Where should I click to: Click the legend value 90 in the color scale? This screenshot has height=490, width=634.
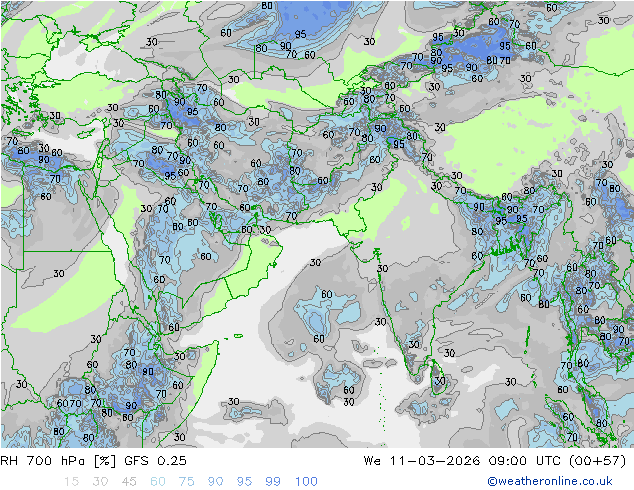(x=216, y=482)
